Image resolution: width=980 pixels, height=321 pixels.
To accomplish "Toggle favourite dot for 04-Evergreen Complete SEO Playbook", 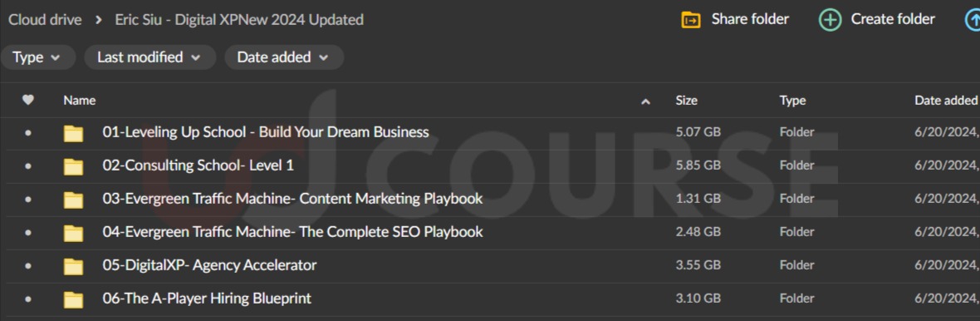I will [28, 232].
